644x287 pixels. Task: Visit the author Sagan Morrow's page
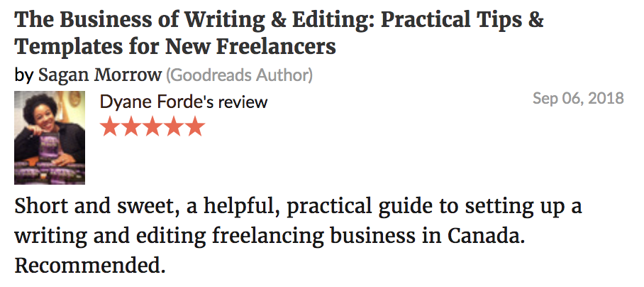pyautogui.click(x=100, y=75)
